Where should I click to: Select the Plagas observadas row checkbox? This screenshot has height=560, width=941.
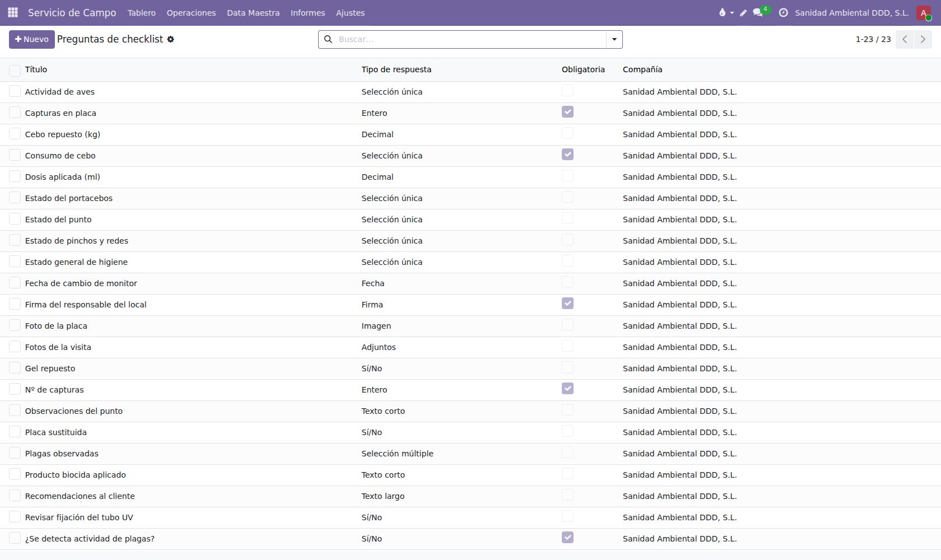[15, 453]
